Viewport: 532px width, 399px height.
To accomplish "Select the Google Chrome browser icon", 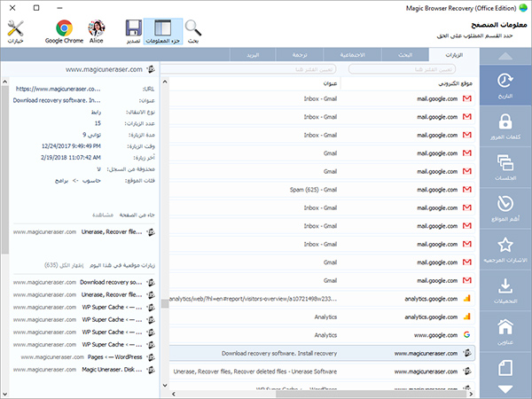I will tap(64, 32).
